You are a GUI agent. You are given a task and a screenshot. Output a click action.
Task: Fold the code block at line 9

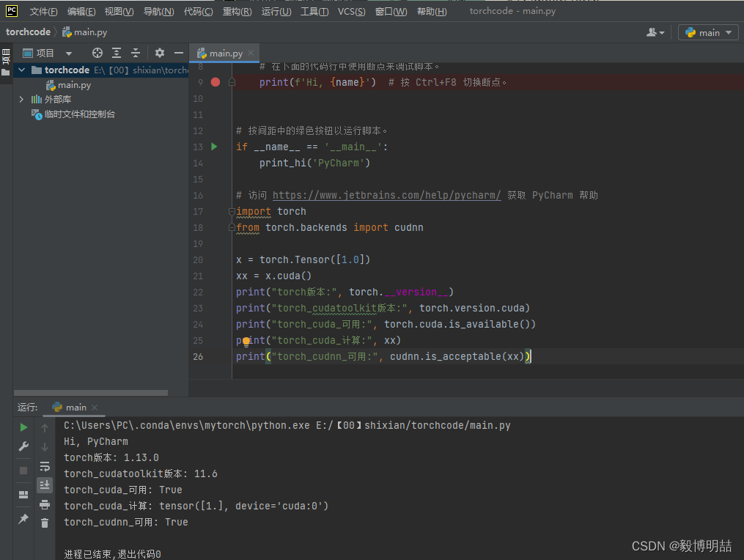pos(232,82)
